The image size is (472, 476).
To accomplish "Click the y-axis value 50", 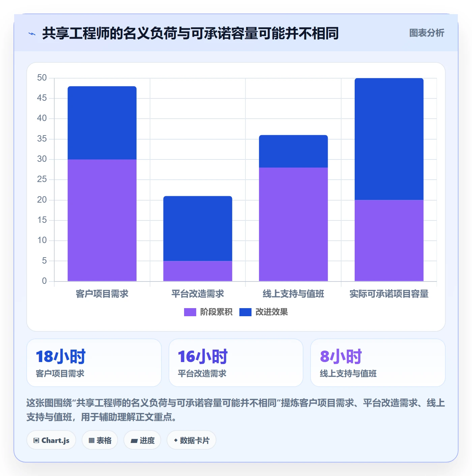I will [x=42, y=78].
